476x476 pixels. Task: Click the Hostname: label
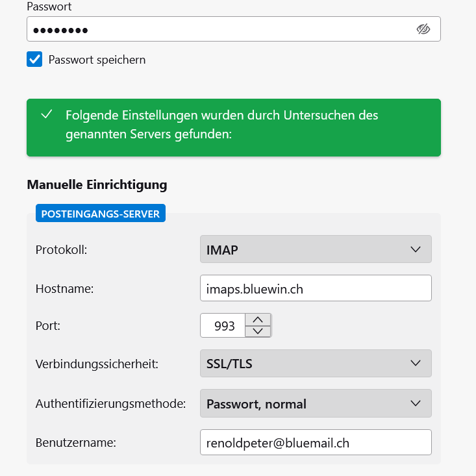click(64, 289)
